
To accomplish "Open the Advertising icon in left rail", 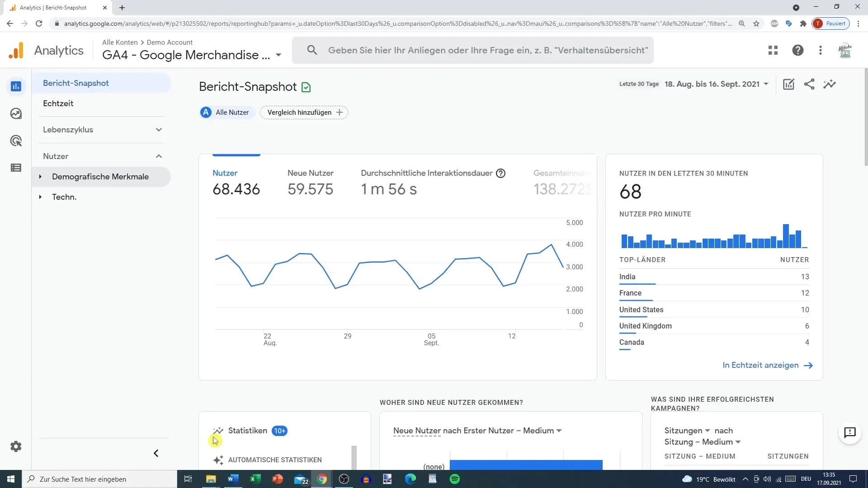I will 16,141.
